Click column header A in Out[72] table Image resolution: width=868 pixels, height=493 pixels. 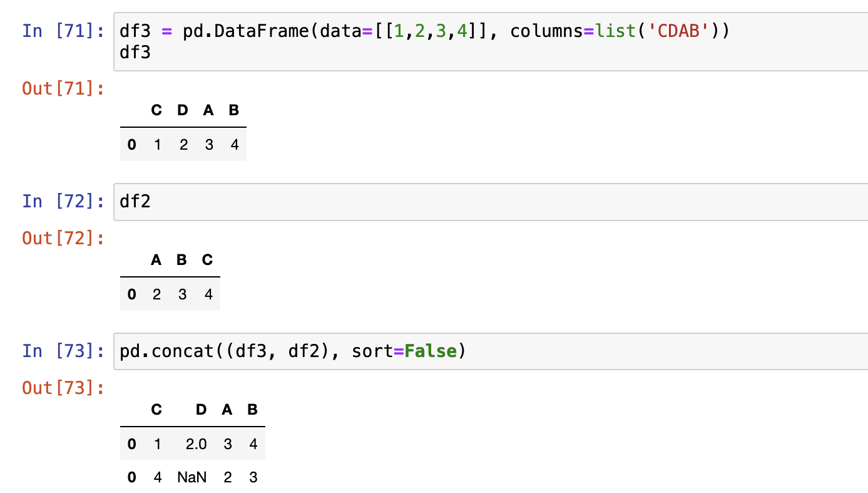point(156,260)
